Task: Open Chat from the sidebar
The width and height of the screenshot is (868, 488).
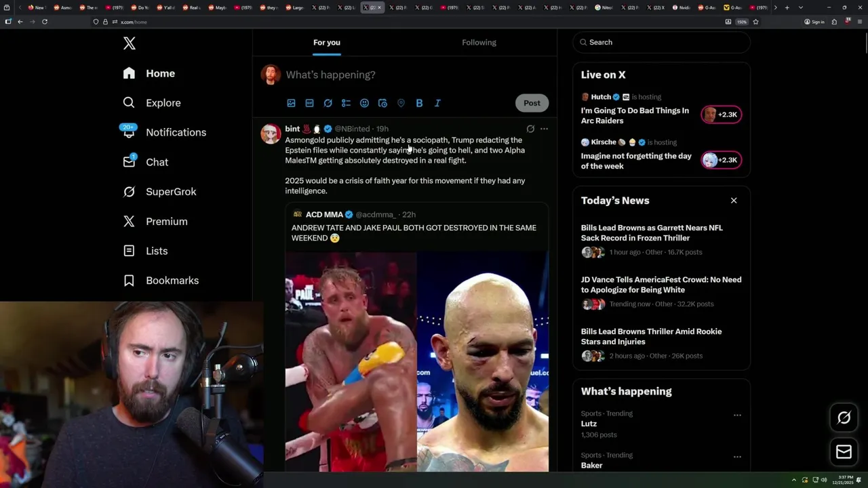Action: [x=145, y=162]
